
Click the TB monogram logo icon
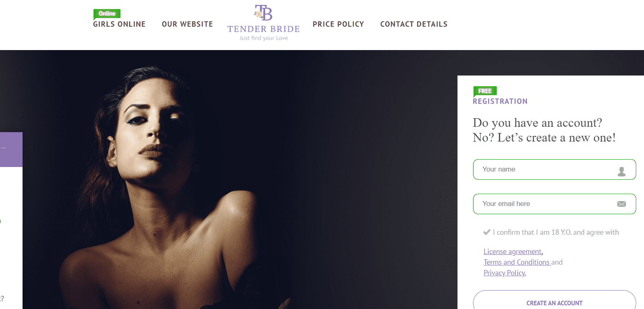[263, 13]
